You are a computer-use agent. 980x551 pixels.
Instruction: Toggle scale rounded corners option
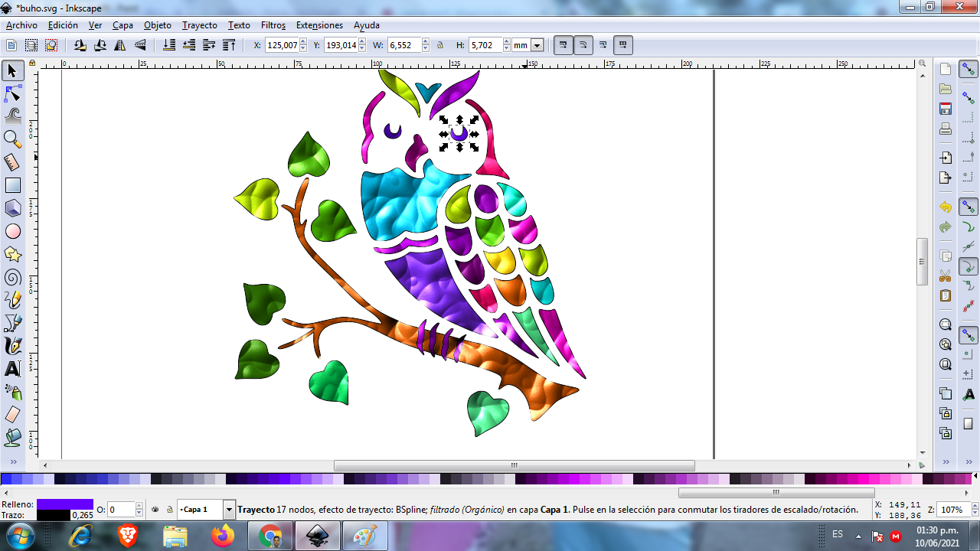583,45
